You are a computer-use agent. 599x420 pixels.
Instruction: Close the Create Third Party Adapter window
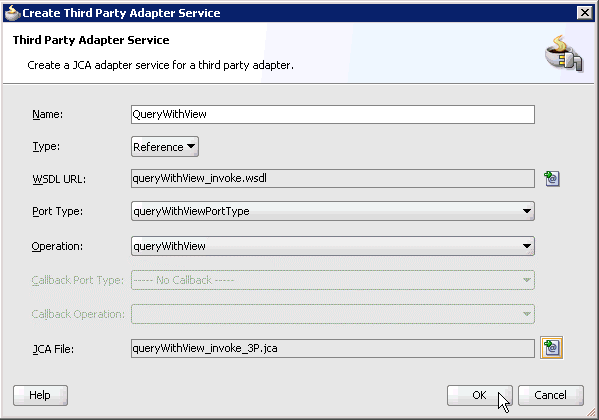585,13
